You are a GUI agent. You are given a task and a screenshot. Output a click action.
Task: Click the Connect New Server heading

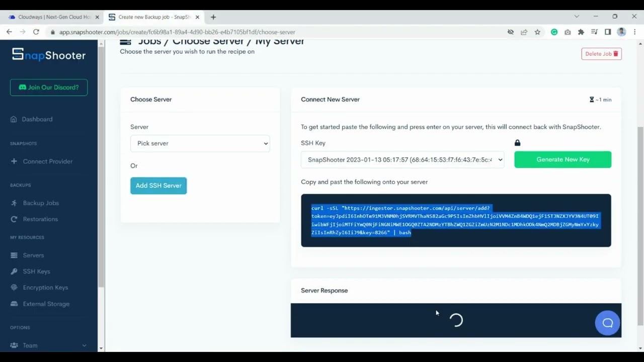click(330, 100)
